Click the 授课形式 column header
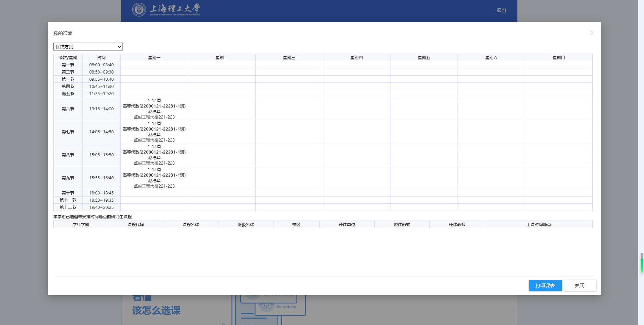 (402, 225)
